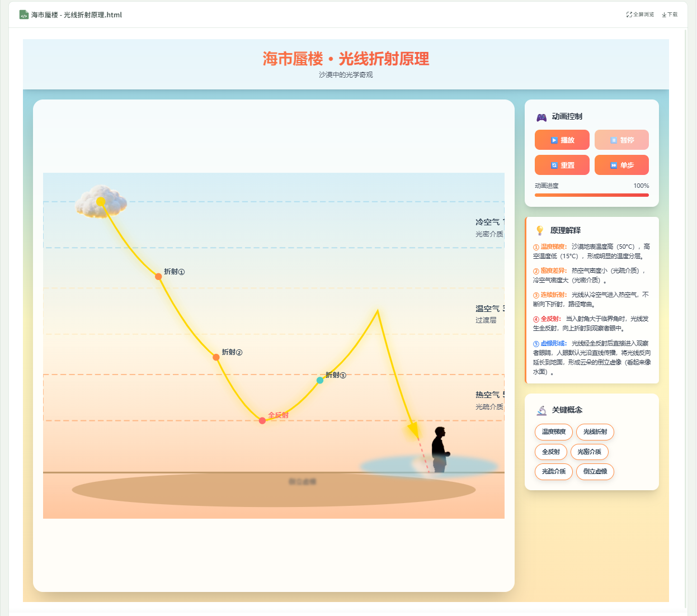Select the 全反射 concept chip

(x=551, y=452)
